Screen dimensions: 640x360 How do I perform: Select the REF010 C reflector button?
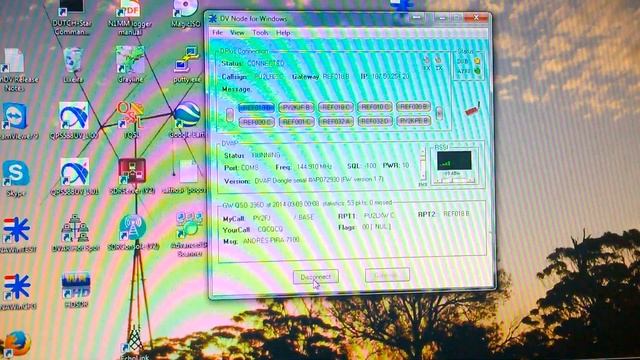(x=375, y=107)
